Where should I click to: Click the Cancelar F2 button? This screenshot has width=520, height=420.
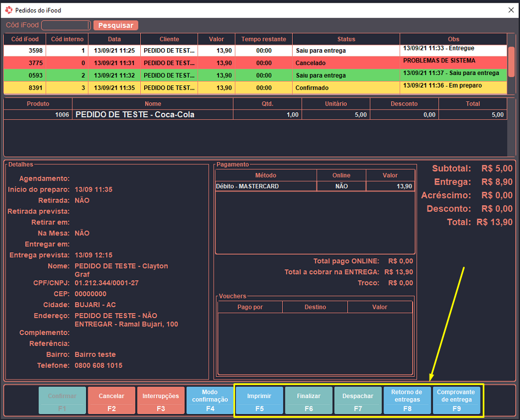coord(111,400)
